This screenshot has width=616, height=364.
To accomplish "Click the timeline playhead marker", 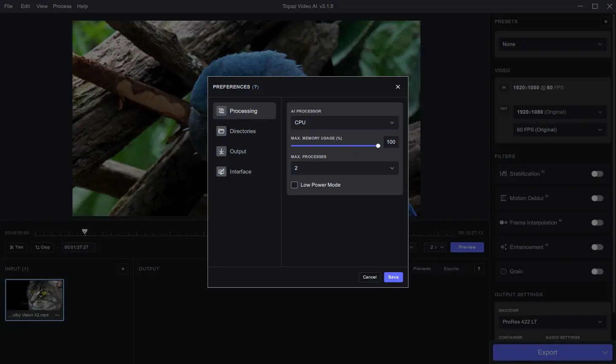I will click(x=85, y=232).
